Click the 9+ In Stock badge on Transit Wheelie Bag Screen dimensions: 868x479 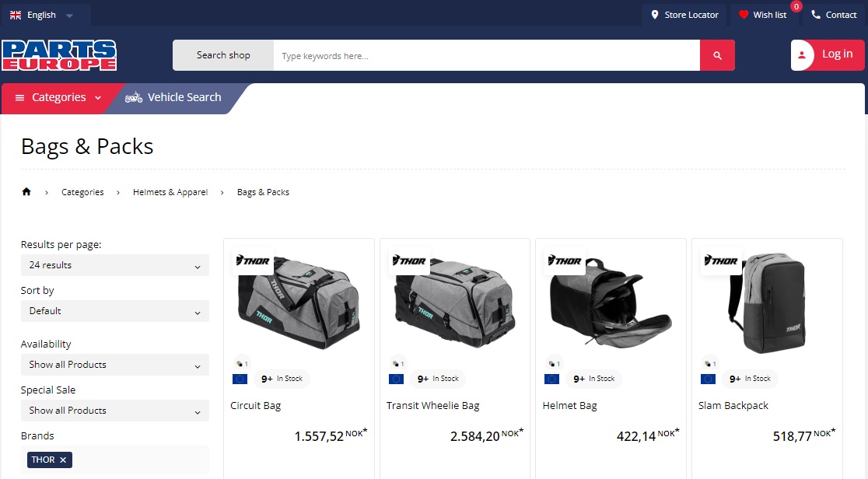(438, 379)
